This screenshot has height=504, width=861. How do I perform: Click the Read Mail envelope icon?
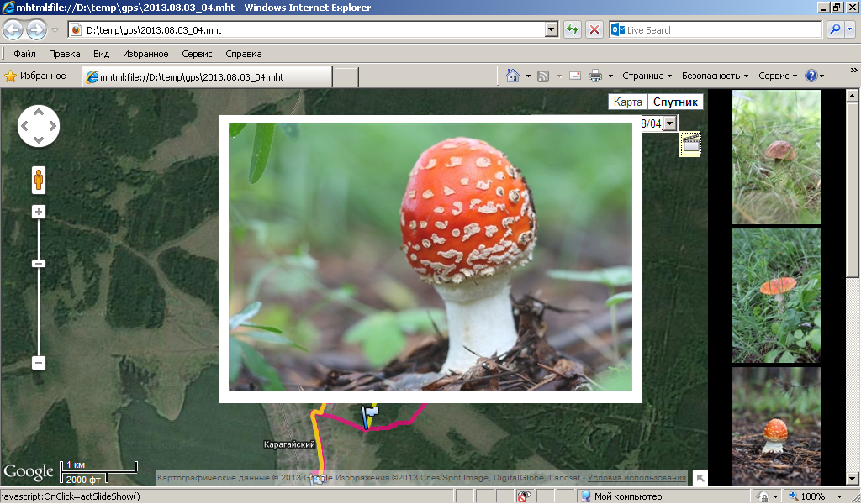click(x=575, y=76)
